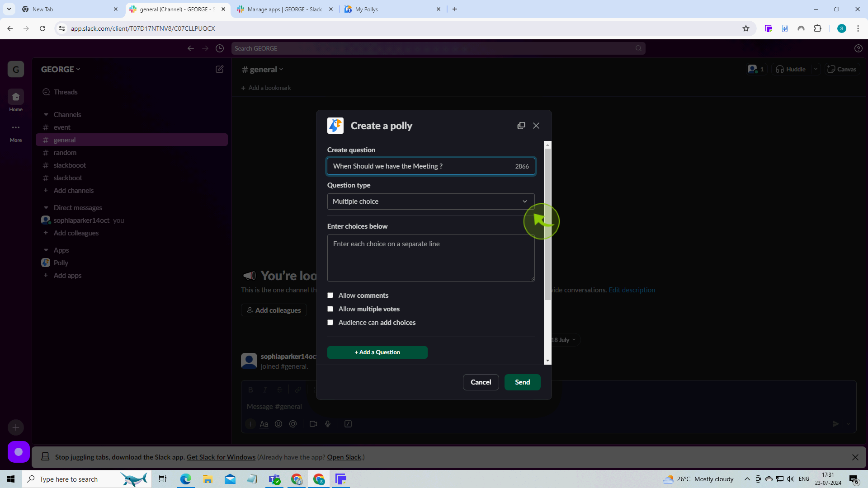This screenshot has width=868, height=488.
Task: Collapse the Apps section
Action: 46,250
